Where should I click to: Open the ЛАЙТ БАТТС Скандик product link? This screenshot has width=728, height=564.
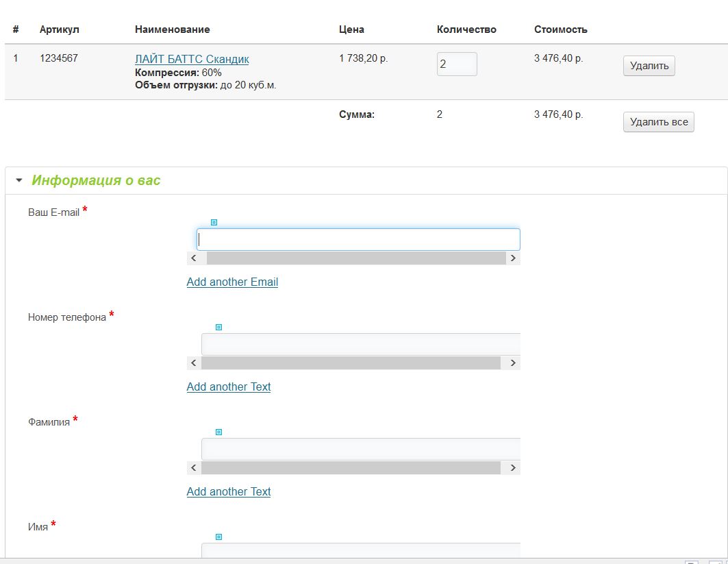click(x=192, y=60)
